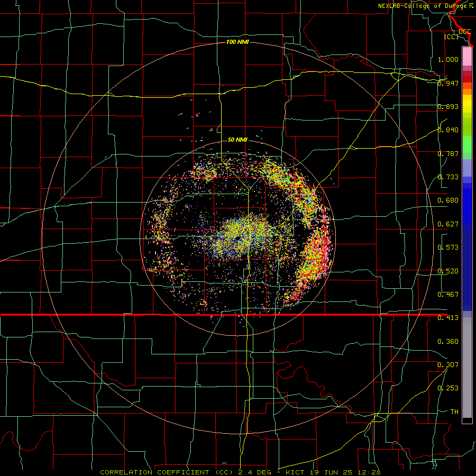The width and height of the screenshot is (476, 476).
Task: Click the DCC label above the color scale
Action: (x=465, y=32)
